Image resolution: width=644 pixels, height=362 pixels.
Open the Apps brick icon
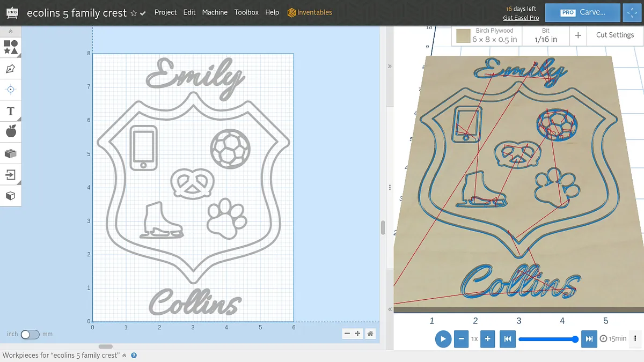click(11, 153)
